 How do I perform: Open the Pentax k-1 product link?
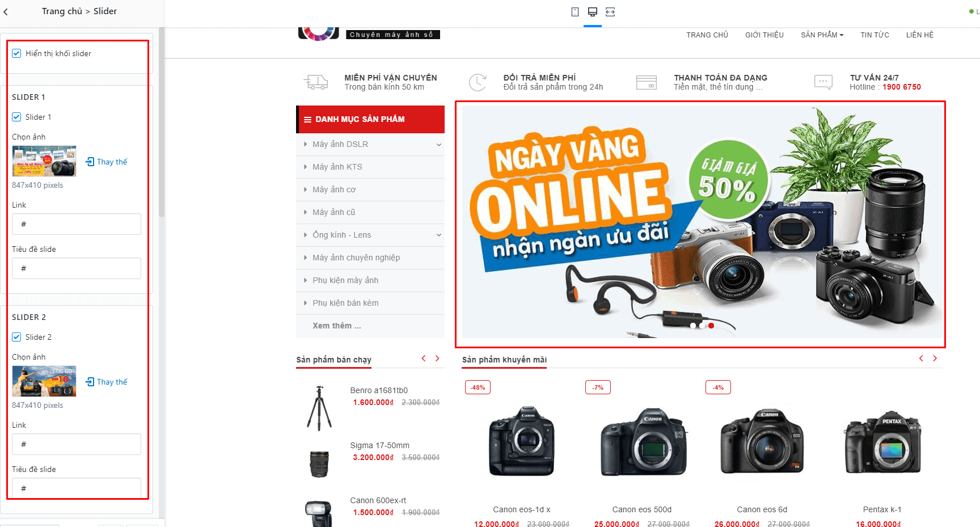coord(882,509)
